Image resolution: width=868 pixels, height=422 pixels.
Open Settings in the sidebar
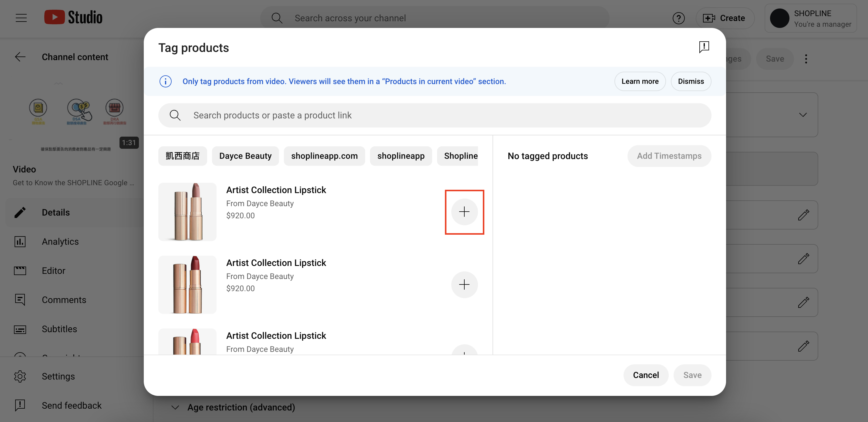pos(75,376)
